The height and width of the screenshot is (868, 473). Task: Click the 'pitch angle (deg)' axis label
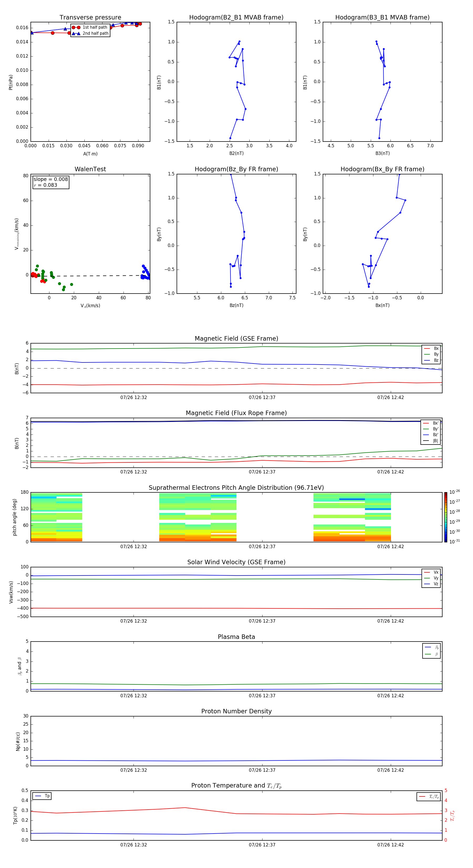click(x=14, y=517)
